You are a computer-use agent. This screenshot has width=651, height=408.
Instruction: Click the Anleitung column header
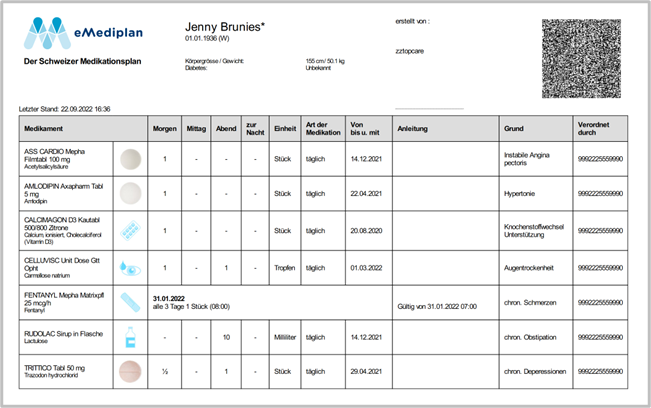tap(413, 129)
